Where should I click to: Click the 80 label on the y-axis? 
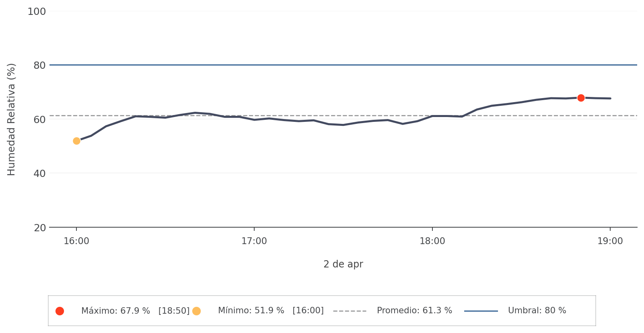[x=39, y=65]
